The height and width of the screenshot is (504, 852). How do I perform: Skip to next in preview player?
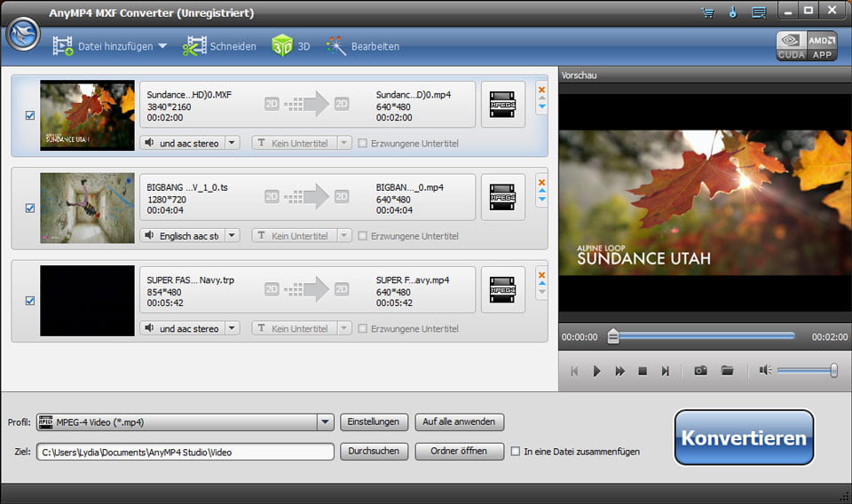[x=665, y=371]
